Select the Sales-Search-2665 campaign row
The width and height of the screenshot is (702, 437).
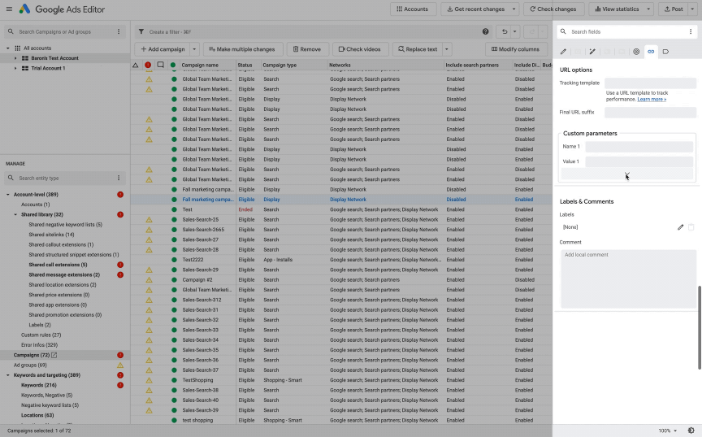point(341,230)
